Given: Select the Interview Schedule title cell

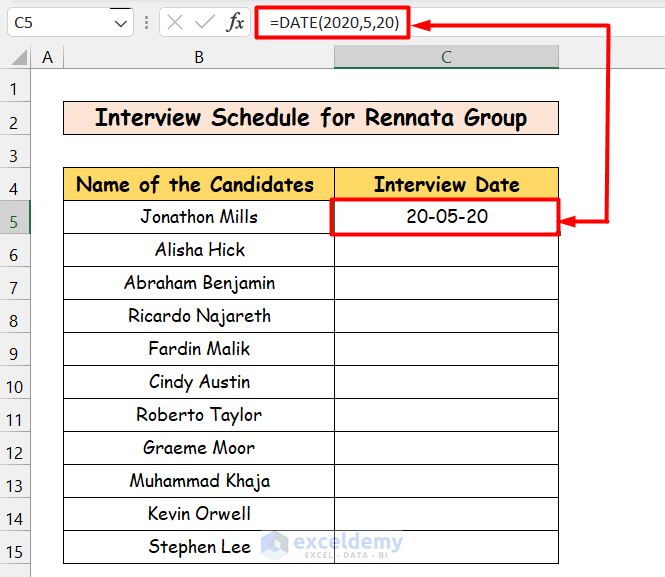Looking at the screenshot, I should [x=310, y=118].
